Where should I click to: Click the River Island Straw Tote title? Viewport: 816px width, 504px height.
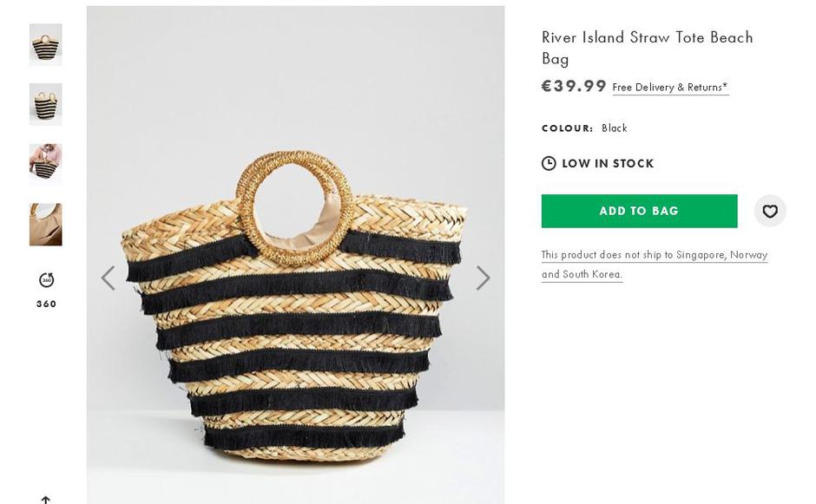tap(647, 48)
